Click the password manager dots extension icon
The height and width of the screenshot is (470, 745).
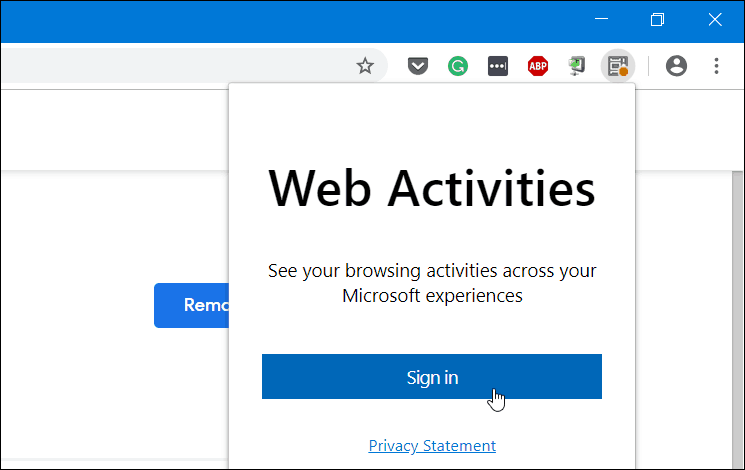point(497,66)
